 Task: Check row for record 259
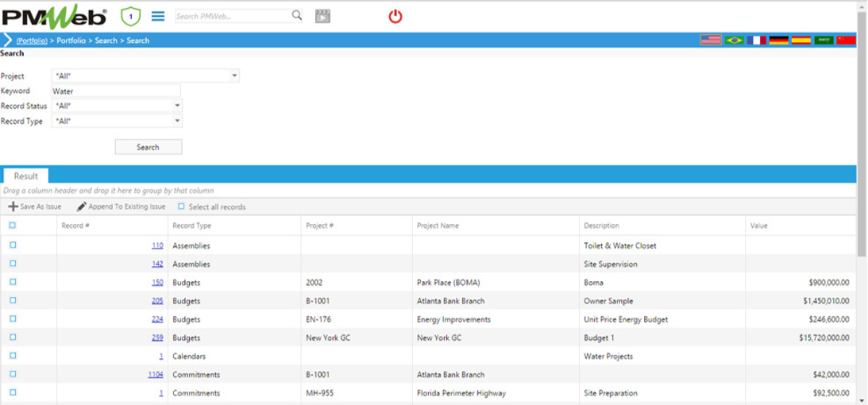click(13, 337)
